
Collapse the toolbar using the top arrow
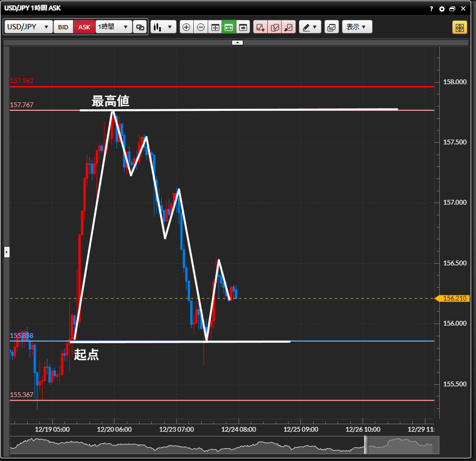click(237, 42)
